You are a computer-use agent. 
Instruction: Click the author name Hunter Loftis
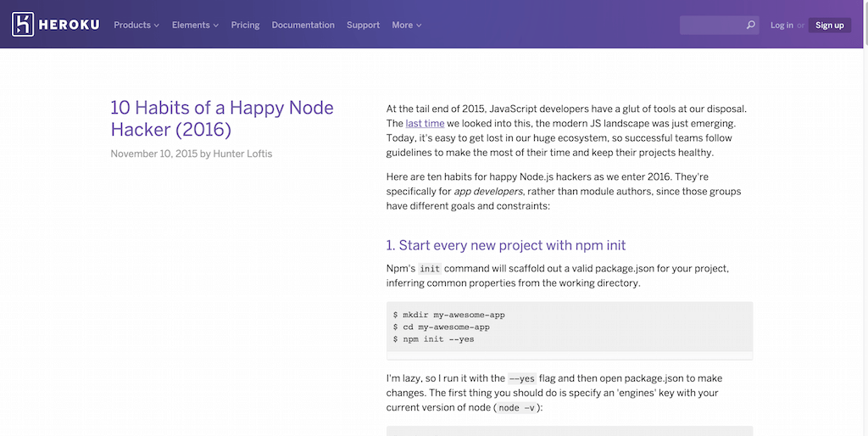click(x=242, y=154)
